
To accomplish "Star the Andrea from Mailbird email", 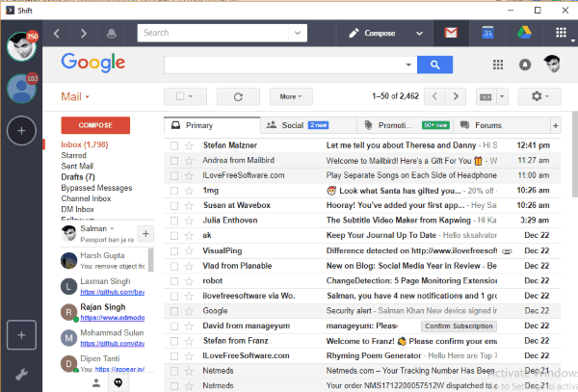I will tap(189, 161).
